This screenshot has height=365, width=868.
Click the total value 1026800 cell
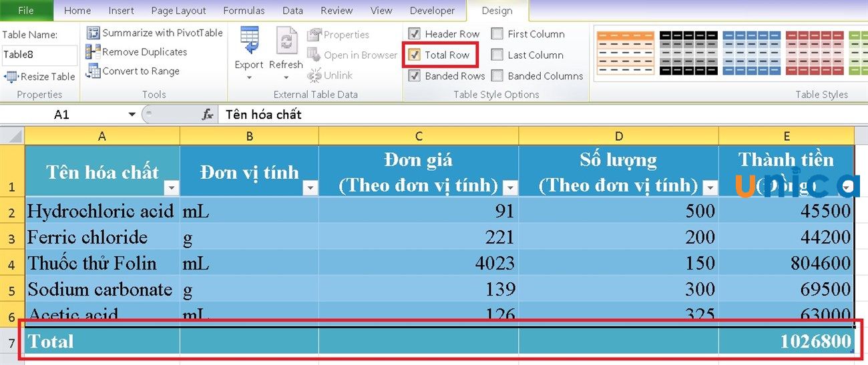point(787,341)
